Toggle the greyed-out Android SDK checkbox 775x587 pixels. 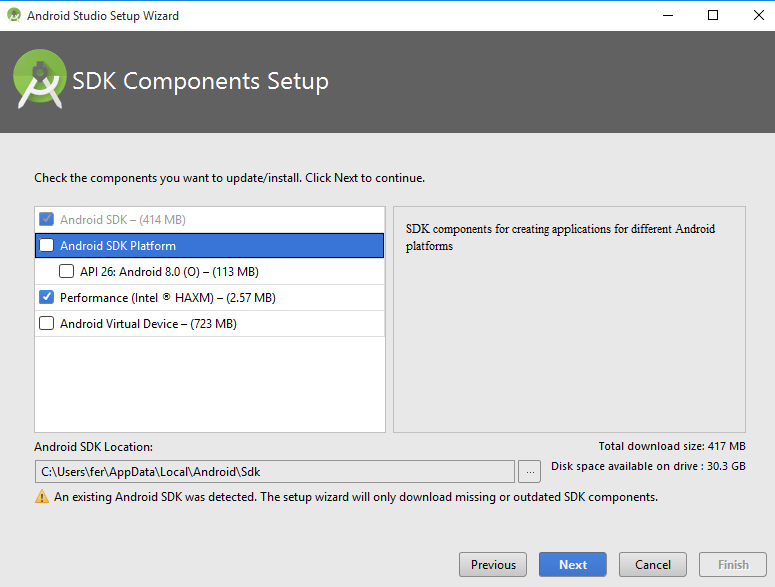(x=46, y=219)
